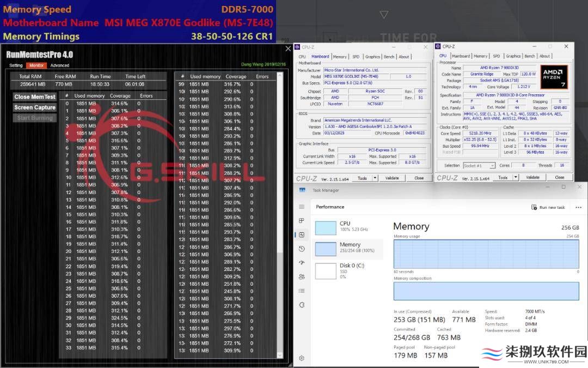Click the Model field 'MEG X870E GODLIKE (MS-7E48)'

pos(356,77)
